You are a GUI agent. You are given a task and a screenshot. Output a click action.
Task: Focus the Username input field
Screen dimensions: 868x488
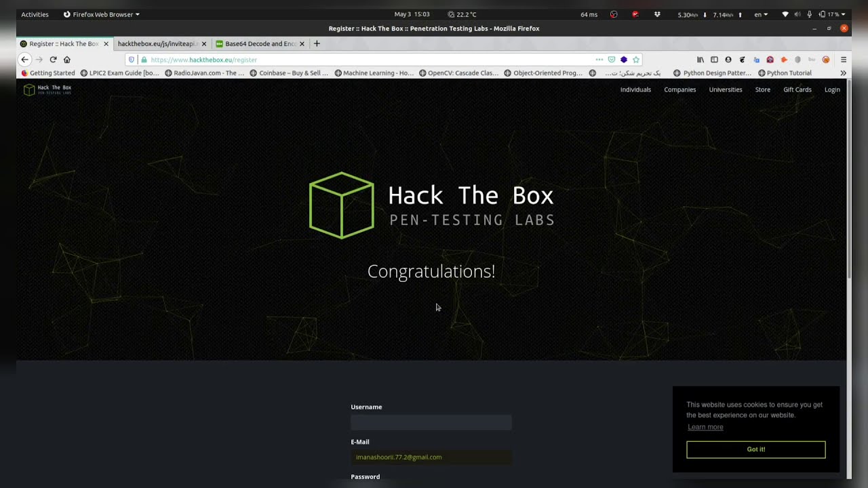[431, 422]
